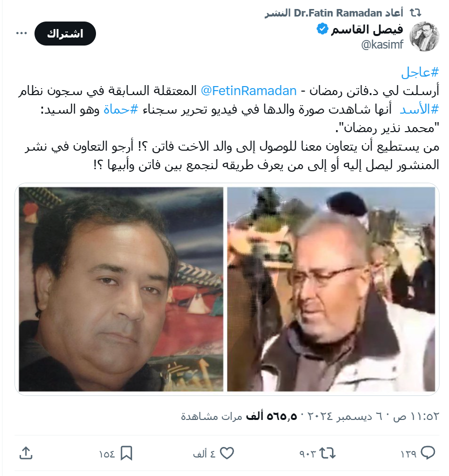Screen dimensions: 449x476
Task: Open the #حماة hashtag
Action: [x=120, y=109]
